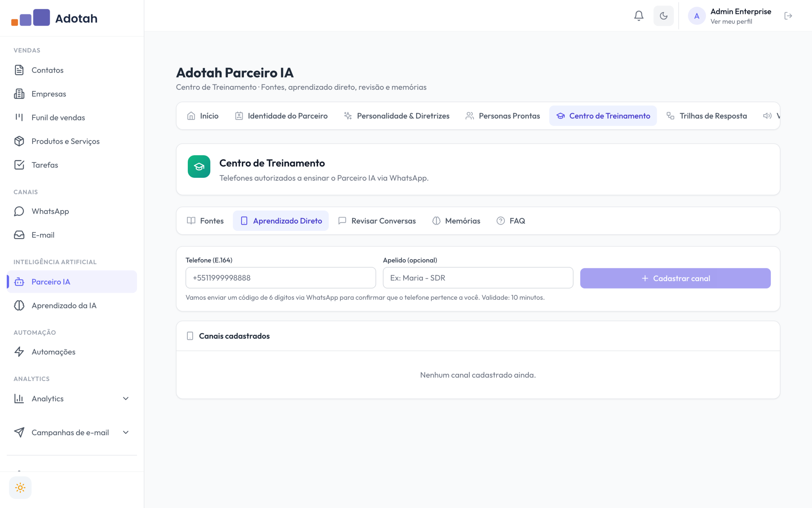Open Admin Enterprise avatar
Viewport: 812px width, 508px height.
coord(697,16)
